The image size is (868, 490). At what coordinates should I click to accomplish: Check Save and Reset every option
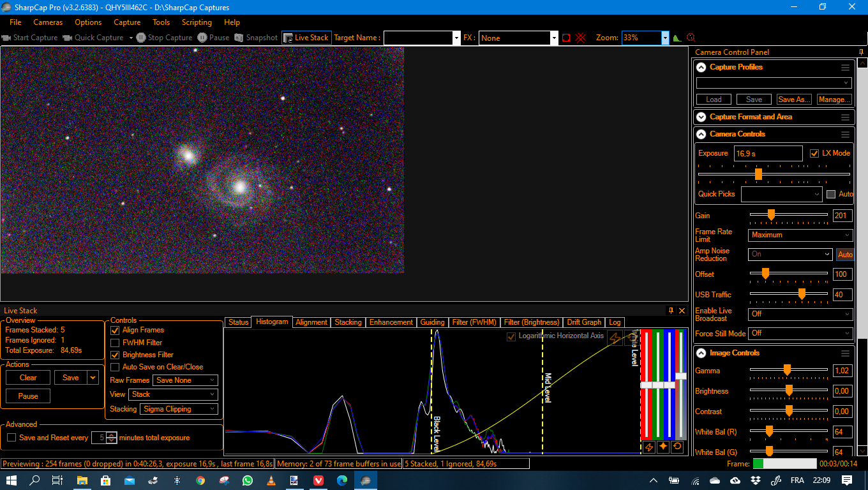click(11, 438)
